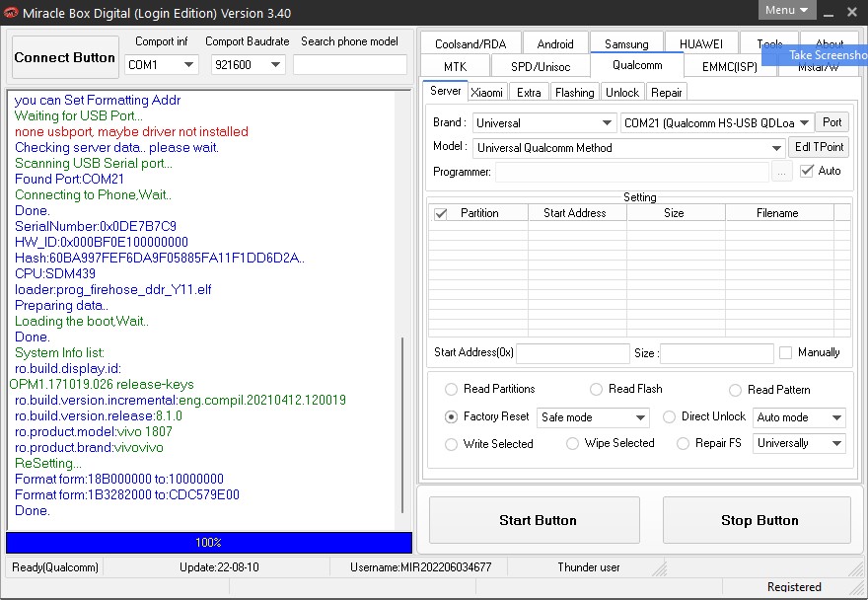Viewport: 868px width, 600px height.
Task: Switch to the EMMC(ISP) tab
Action: 730,66
